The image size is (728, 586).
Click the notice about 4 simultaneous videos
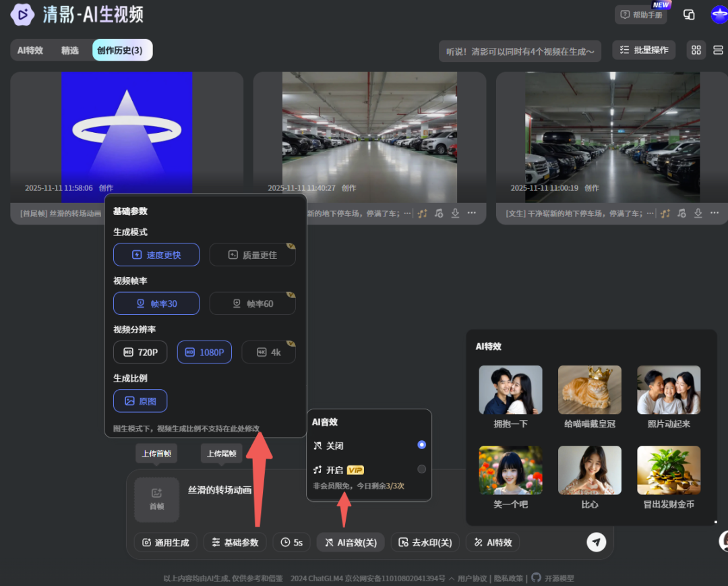pos(520,51)
